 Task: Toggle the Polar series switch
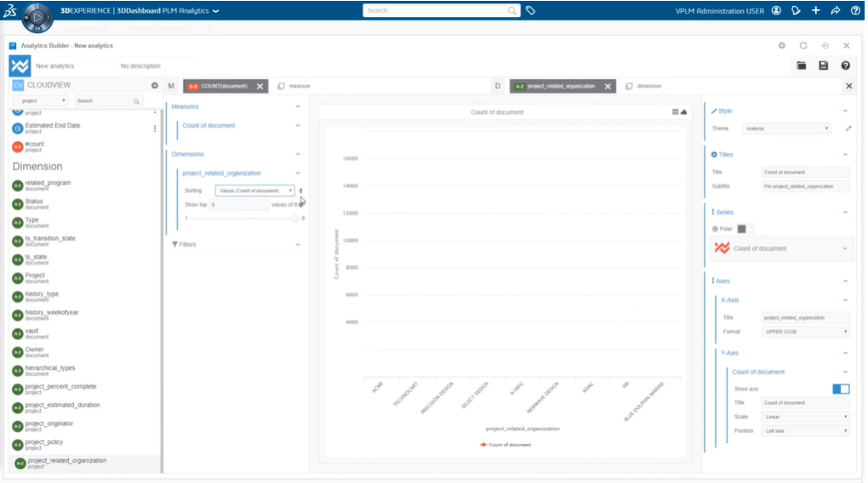(x=745, y=229)
